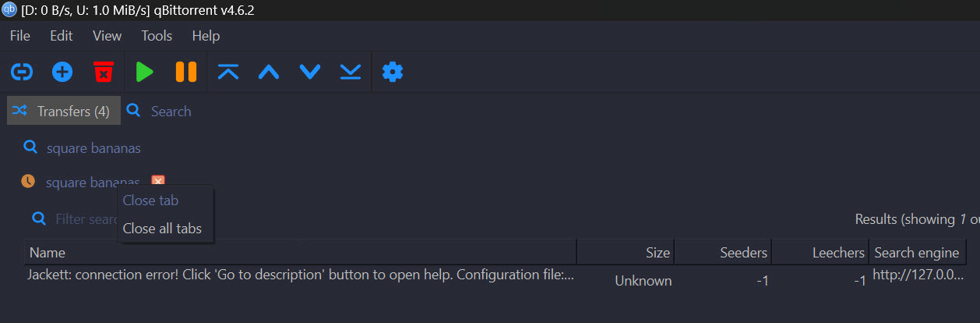
Task: Open Options with the gear icon
Action: click(x=393, y=73)
